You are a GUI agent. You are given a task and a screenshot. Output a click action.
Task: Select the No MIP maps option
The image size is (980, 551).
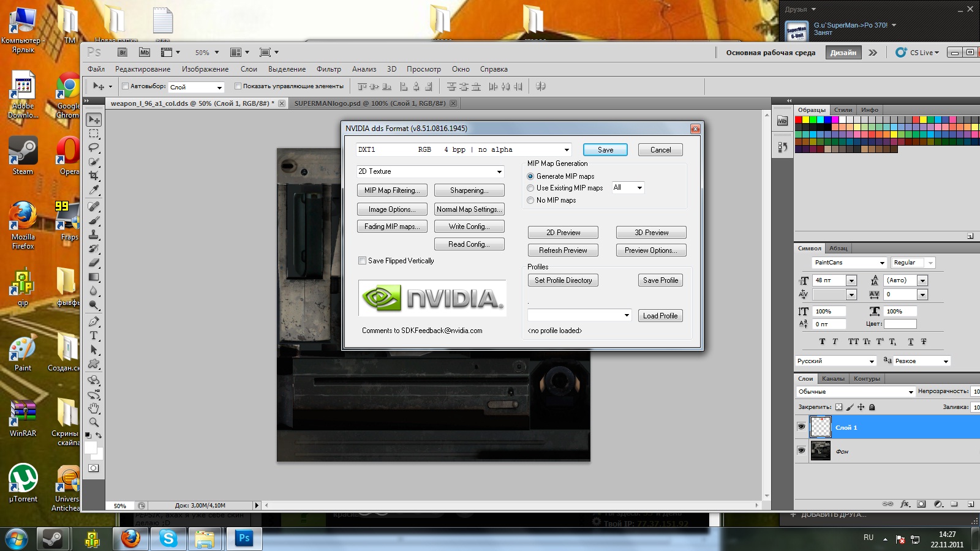[x=530, y=200]
